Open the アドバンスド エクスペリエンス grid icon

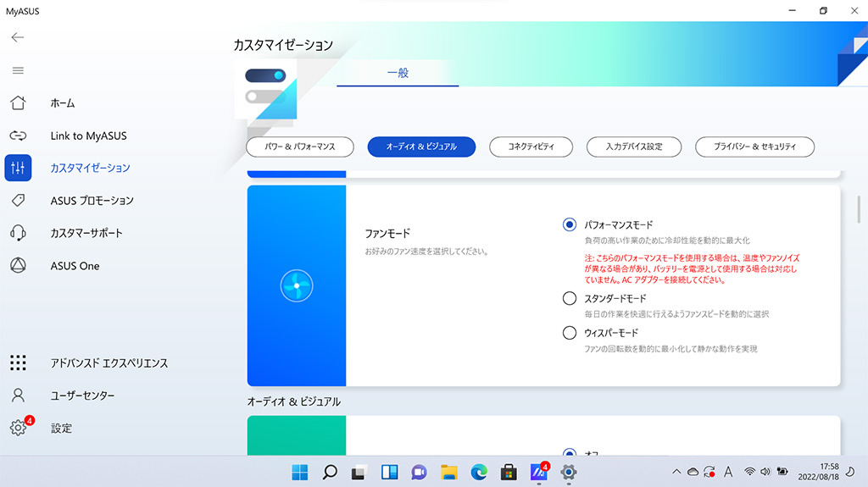pos(18,362)
